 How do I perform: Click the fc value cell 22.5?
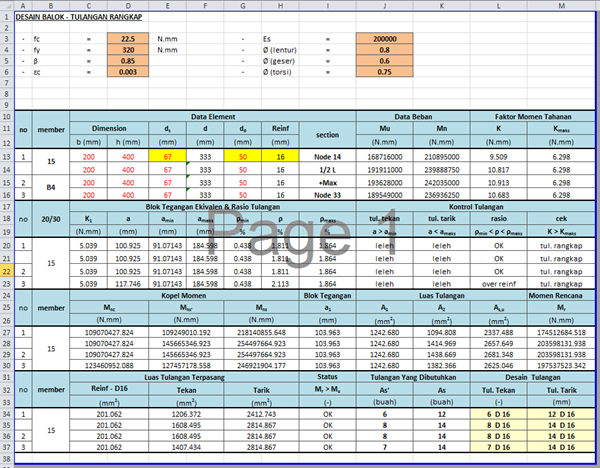pos(128,39)
